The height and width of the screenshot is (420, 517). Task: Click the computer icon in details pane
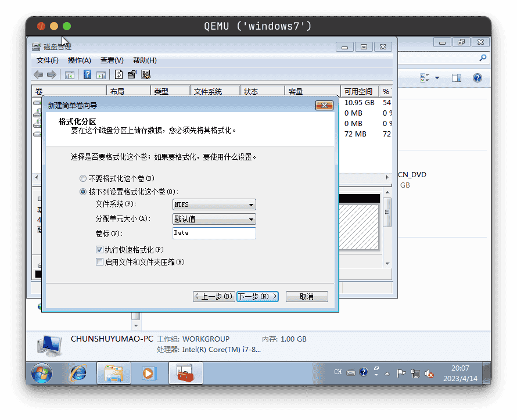[49, 346]
